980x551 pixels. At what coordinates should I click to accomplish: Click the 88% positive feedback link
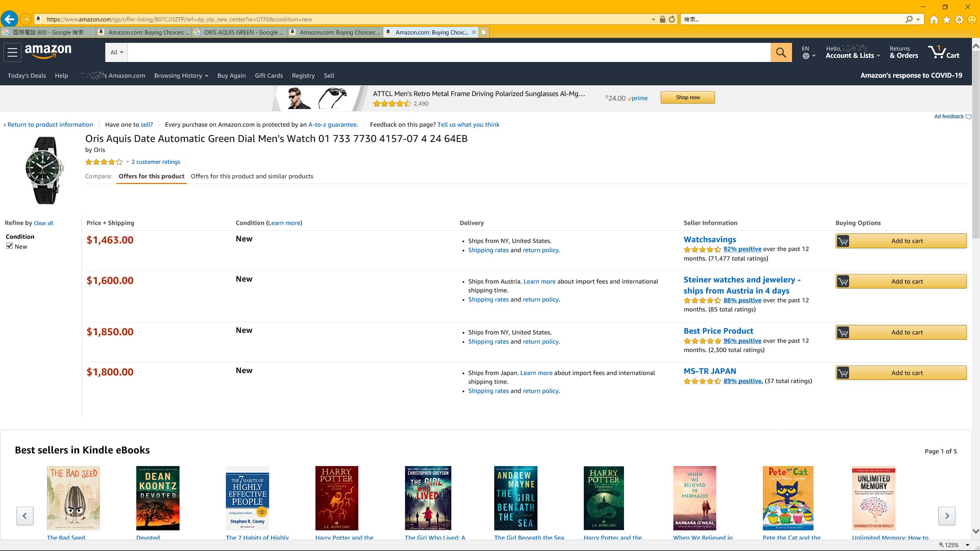[742, 300]
